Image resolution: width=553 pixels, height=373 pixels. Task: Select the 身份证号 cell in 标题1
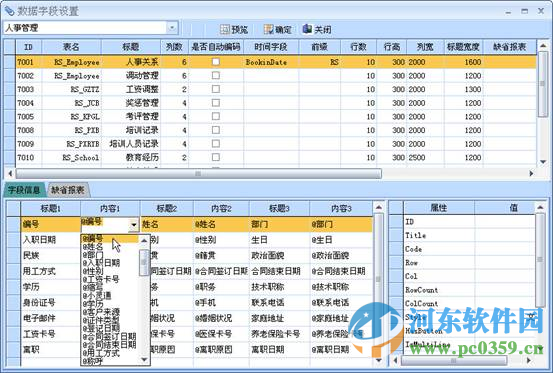(x=50, y=302)
